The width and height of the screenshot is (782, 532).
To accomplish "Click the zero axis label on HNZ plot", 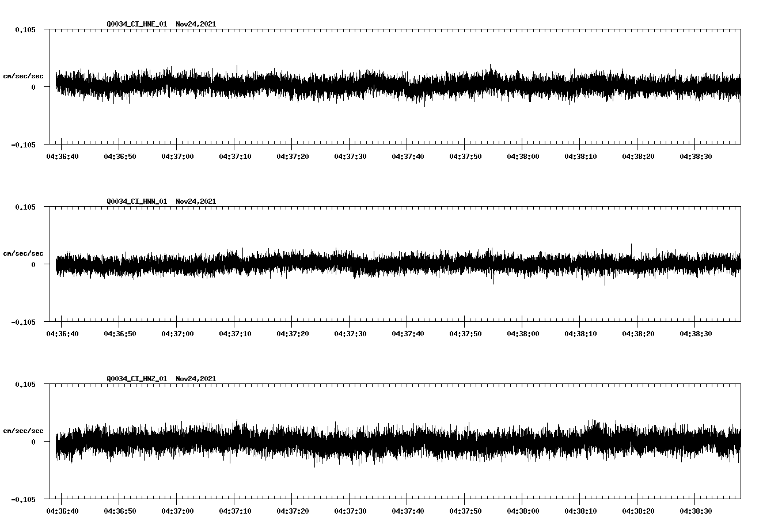I will tap(33, 442).
